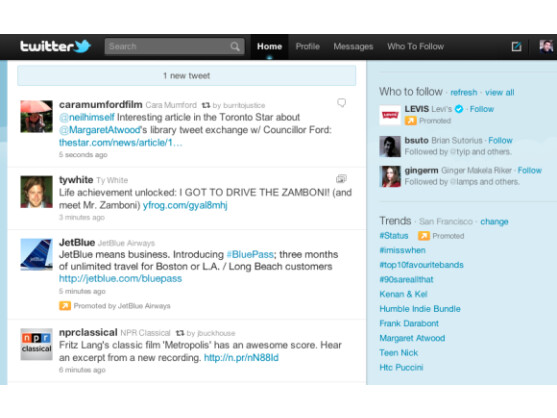Image resolution: width=557 pixels, height=418 pixels.
Task: Open nprclassical profile picture
Action: (x=36, y=344)
